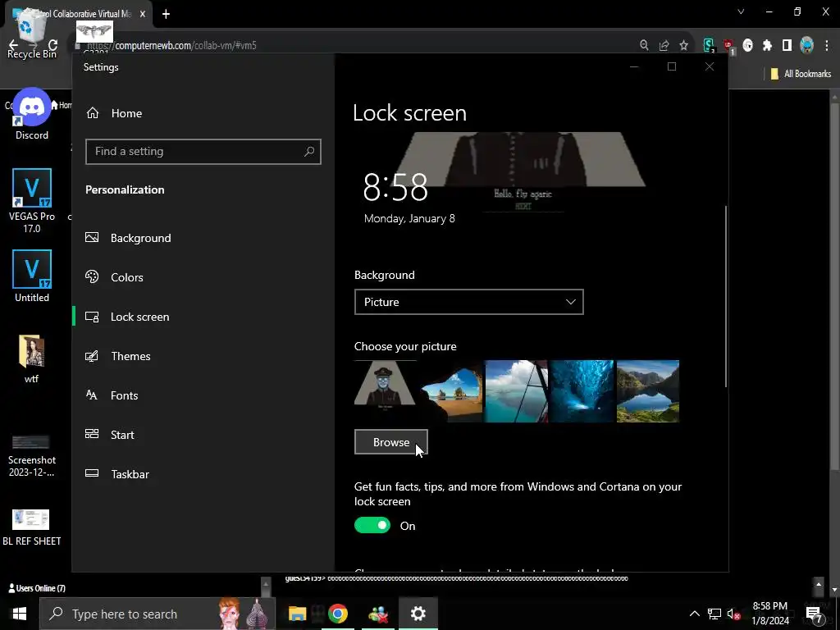This screenshot has width=840, height=630.
Task: Open new tab in Chrome
Action: point(166,14)
